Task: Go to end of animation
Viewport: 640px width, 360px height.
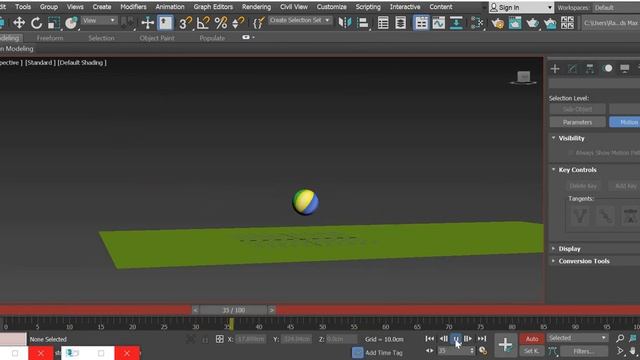Action: tap(482, 339)
